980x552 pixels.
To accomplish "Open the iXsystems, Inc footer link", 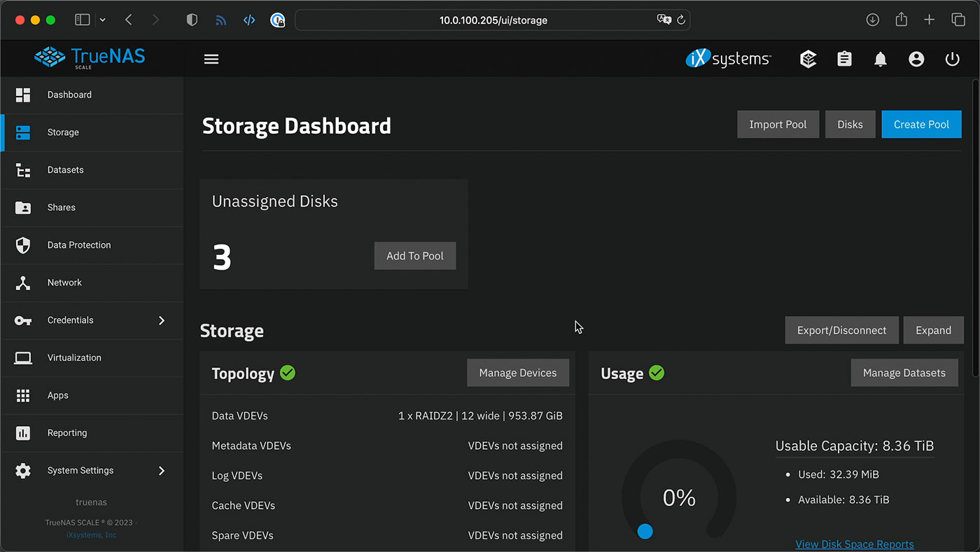I will [92, 535].
